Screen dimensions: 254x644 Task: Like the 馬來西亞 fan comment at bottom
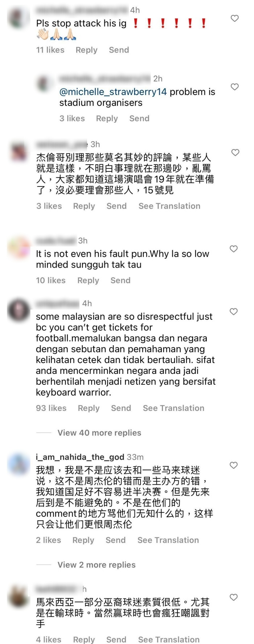[234, 597]
